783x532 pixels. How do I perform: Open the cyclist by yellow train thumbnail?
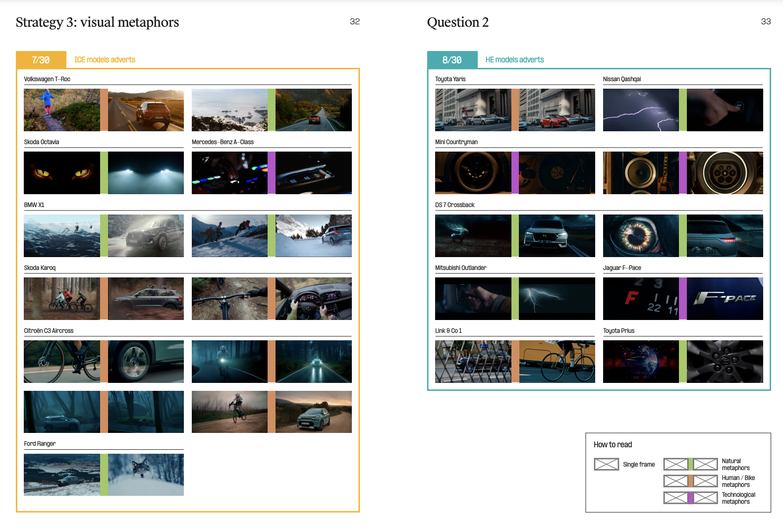(x=557, y=362)
